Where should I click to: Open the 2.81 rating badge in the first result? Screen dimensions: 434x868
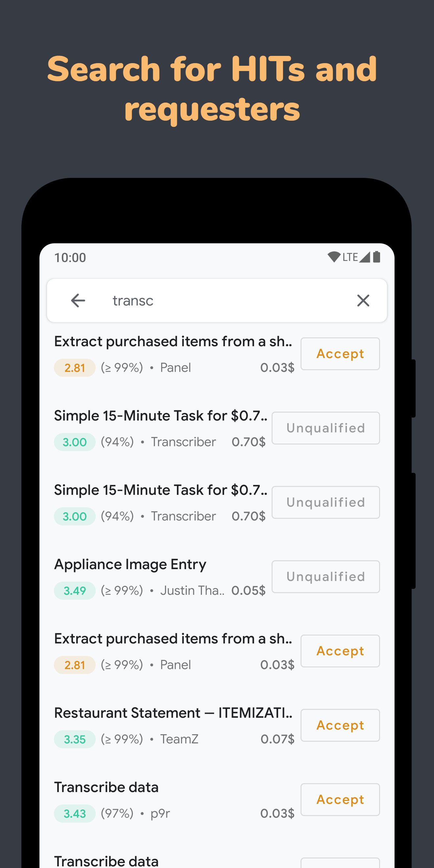click(x=74, y=368)
